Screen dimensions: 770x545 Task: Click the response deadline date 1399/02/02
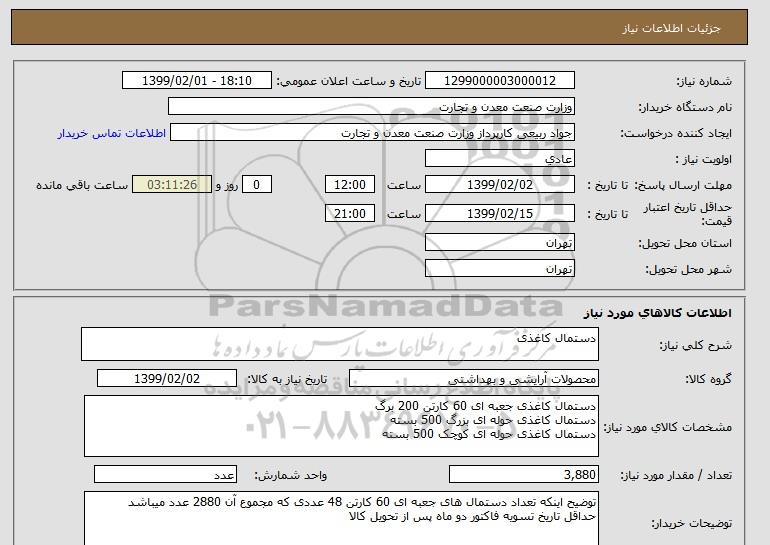(x=499, y=185)
